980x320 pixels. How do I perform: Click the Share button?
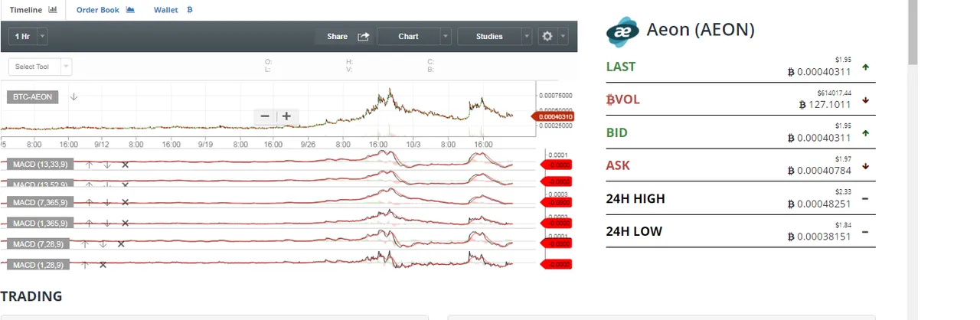coord(344,36)
